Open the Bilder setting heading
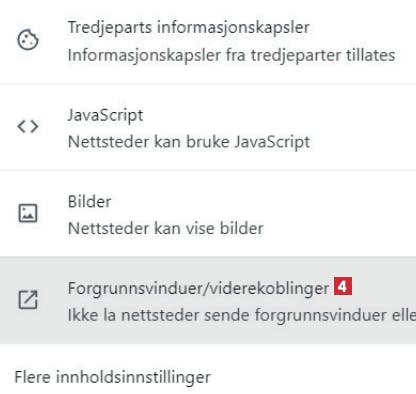 point(89,202)
